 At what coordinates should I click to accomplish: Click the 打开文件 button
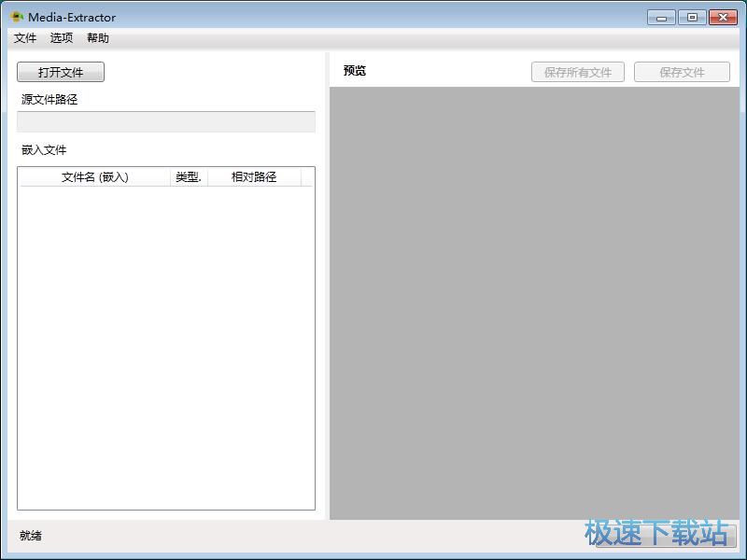[59, 72]
